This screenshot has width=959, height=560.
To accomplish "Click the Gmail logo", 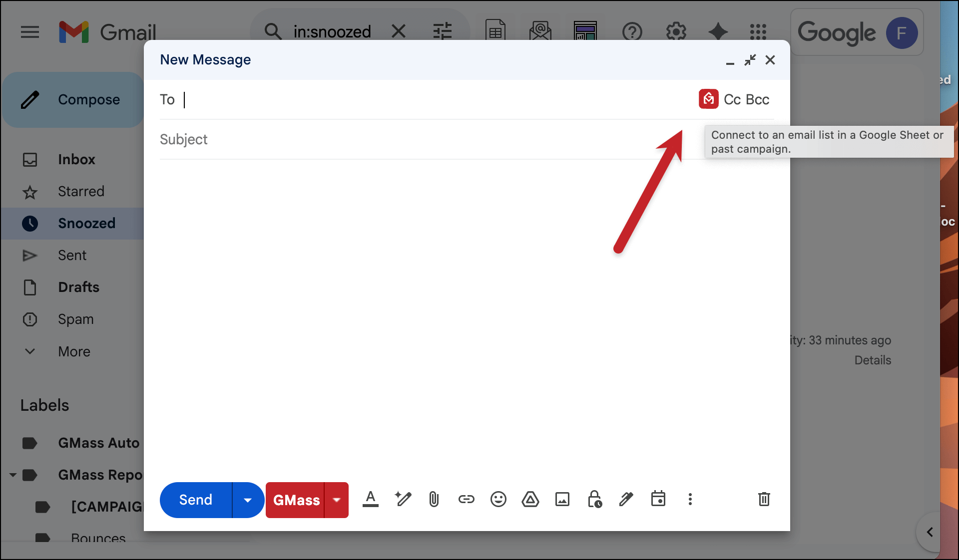I will click(x=107, y=32).
